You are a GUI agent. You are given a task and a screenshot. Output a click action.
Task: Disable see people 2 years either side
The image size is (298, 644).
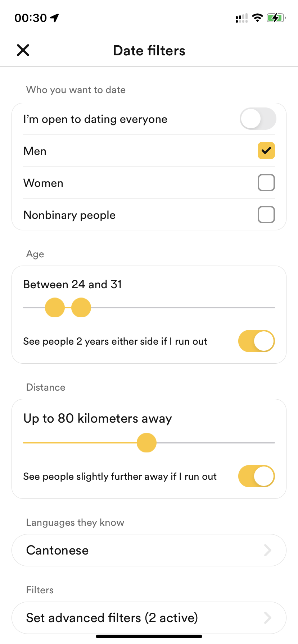(256, 341)
